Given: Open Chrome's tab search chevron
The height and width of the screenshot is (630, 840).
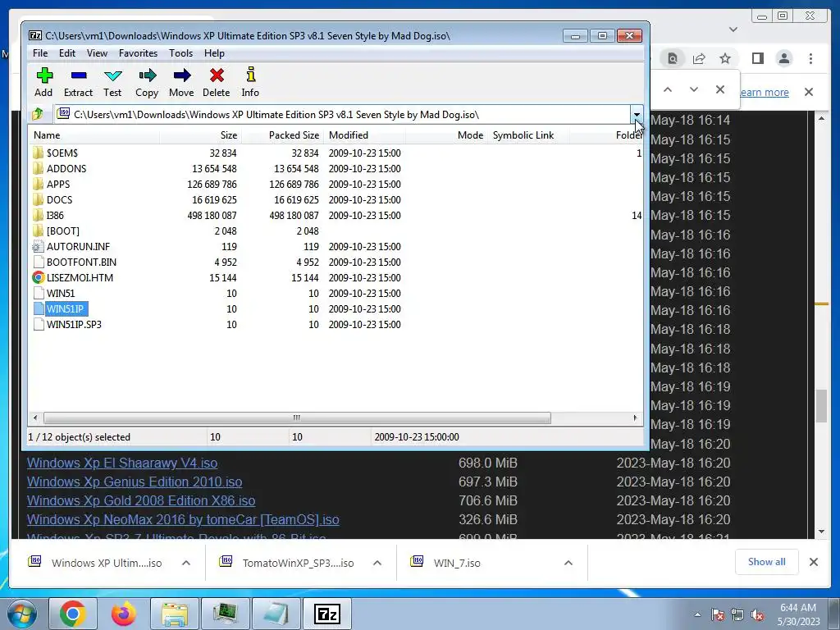Looking at the screenshot, I should pos(733,30).
